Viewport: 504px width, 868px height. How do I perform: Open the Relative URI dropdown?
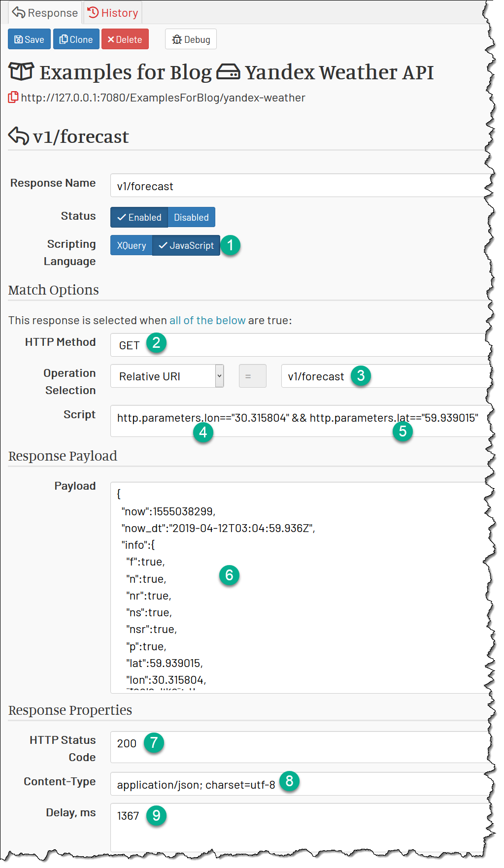pyautogui.click(x=167, y=376)
